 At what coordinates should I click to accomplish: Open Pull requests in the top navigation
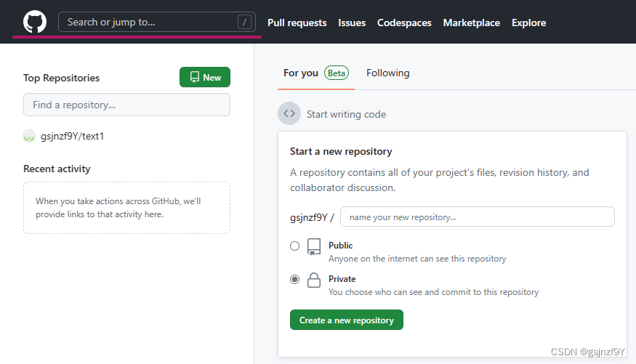tap(297, 23)
